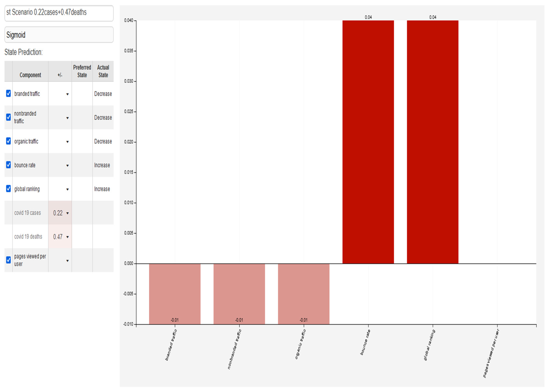Image resolution: width=548 pixels, height=392 pixels.
Task: Click the Component column header
Action: 30,75
